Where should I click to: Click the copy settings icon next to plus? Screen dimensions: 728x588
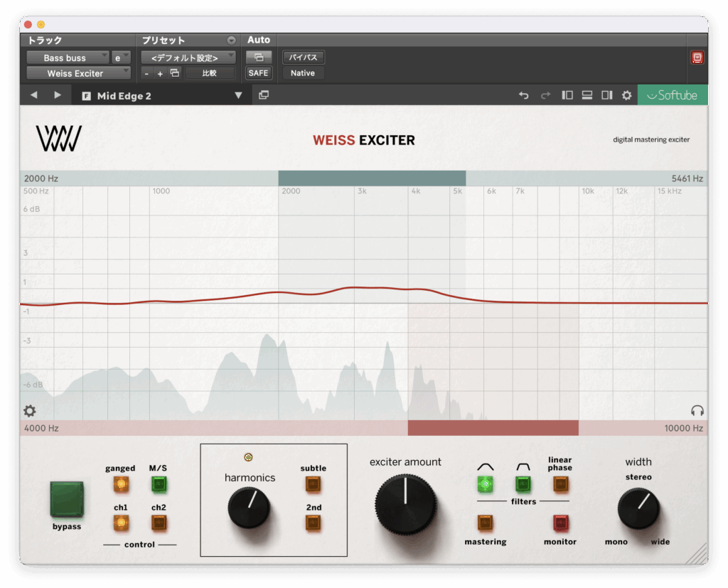(x=175, y=73)
